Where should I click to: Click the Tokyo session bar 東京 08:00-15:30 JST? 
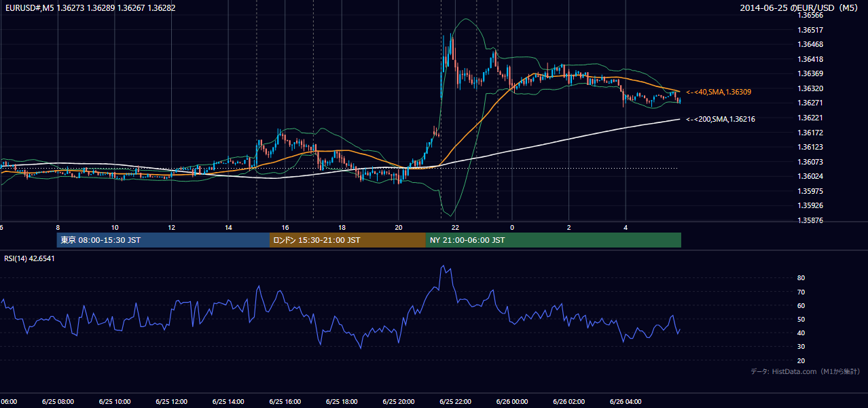(164, 240)
